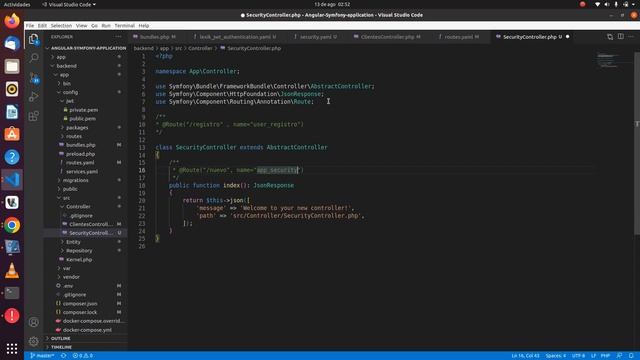Viewport: 640px width, 360px height.
Task: Click the PHP language mode in status bar
Action: 605,356
